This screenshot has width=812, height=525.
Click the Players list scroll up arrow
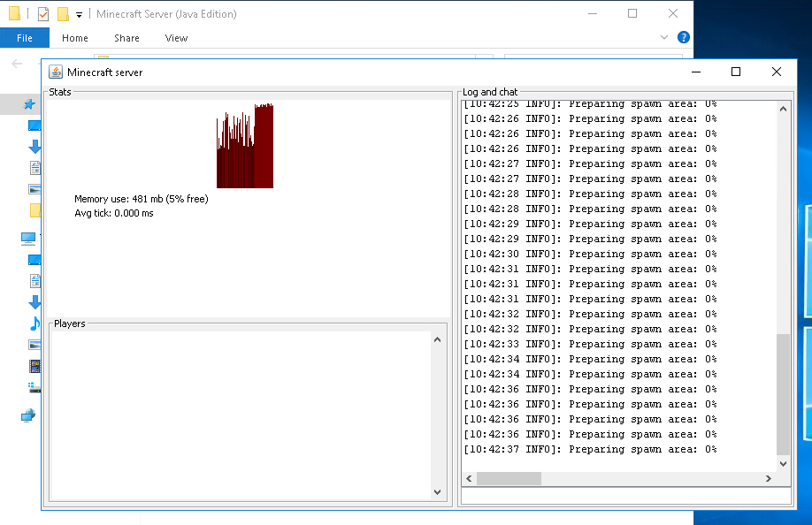(437, 339)
